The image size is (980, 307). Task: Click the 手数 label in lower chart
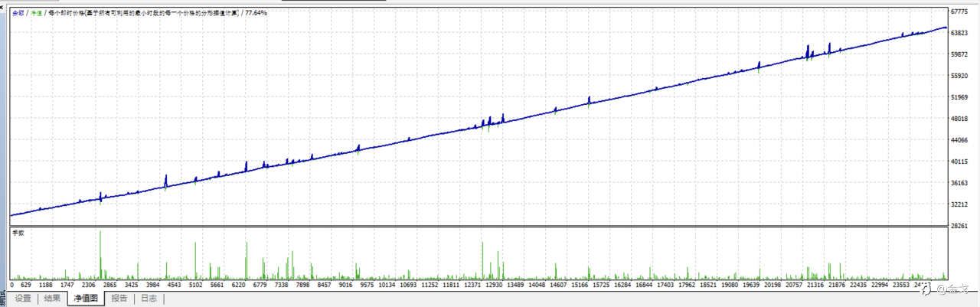pyautogui.click(x=18, y=232)
